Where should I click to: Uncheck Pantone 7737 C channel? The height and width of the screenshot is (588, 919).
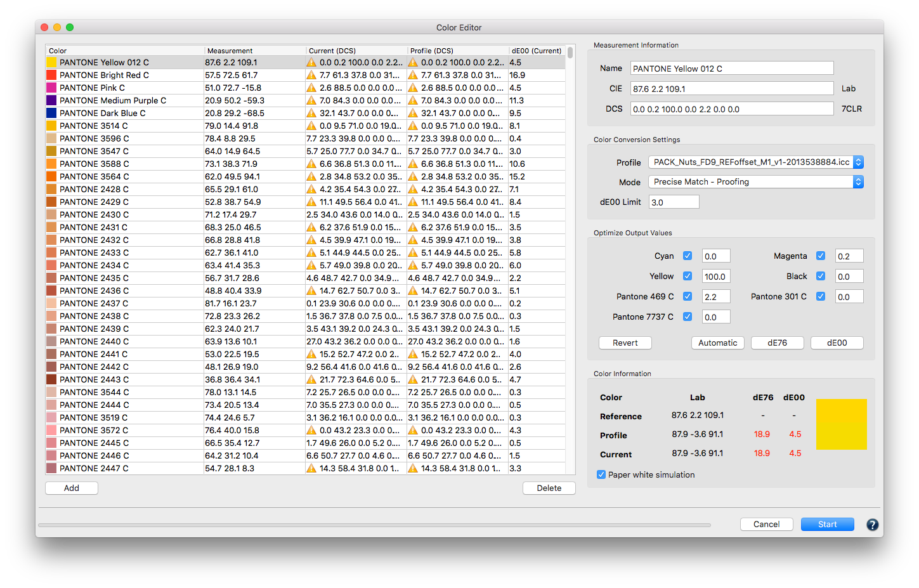(x=688, y=317)
